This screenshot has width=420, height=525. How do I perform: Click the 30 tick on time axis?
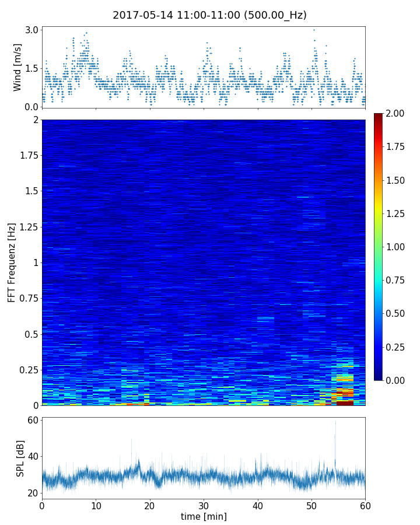pyautogui.click(x=204, y=505)
